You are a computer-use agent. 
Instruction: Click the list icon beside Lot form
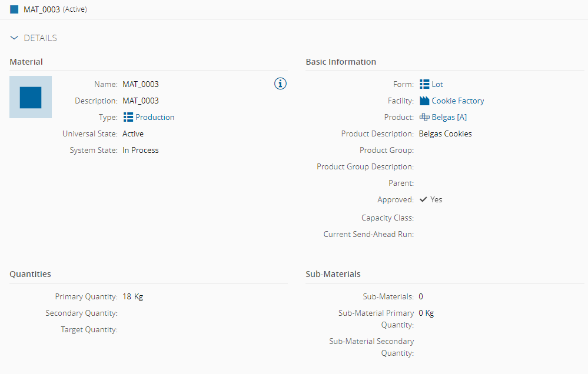[x=424, y=84]
